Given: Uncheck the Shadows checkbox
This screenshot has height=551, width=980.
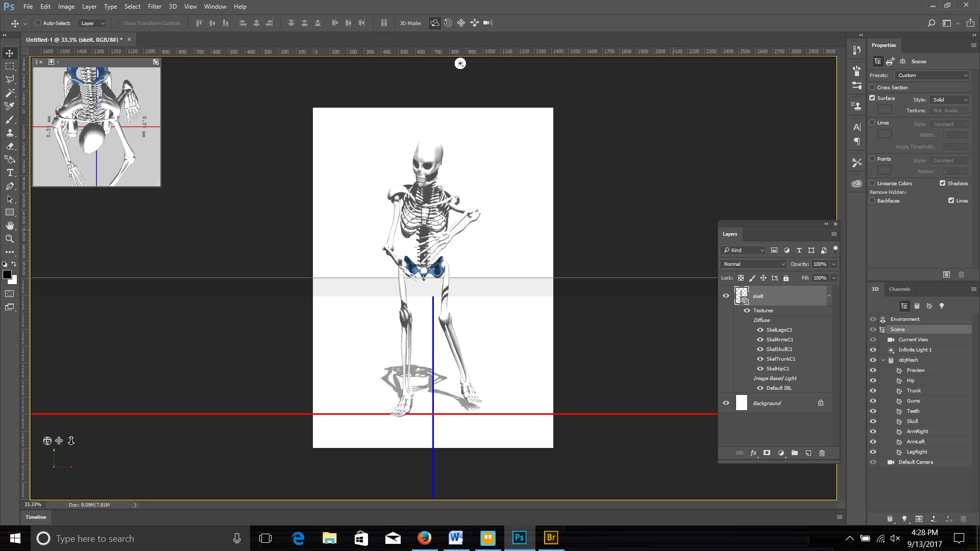Looking at the screenshot, I should [x=943, y=183].
